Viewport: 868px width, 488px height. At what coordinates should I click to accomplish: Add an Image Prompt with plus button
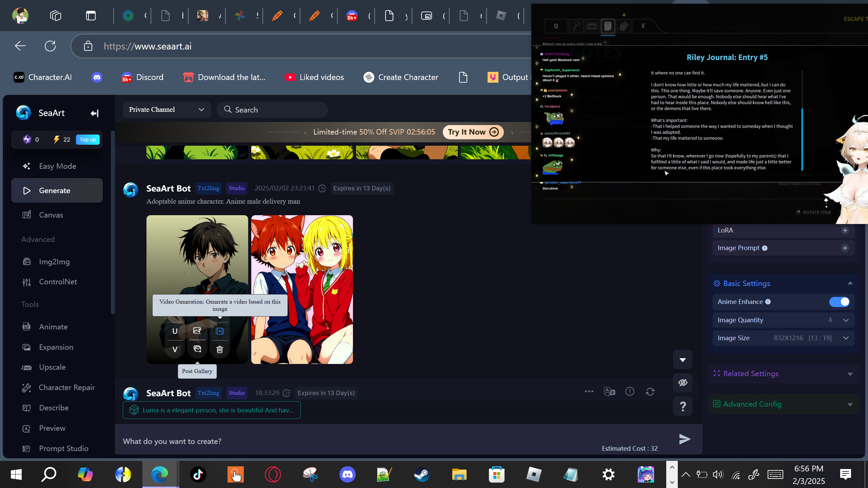coord(845,248)
